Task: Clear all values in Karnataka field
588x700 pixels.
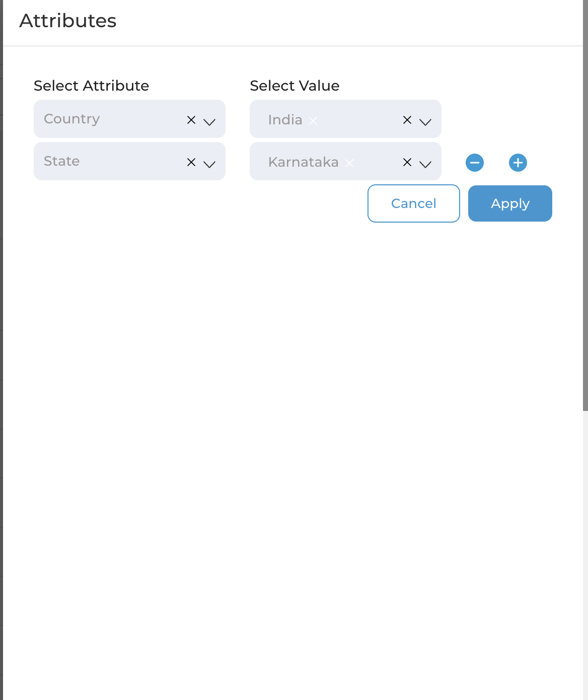Action: point(407,162)
